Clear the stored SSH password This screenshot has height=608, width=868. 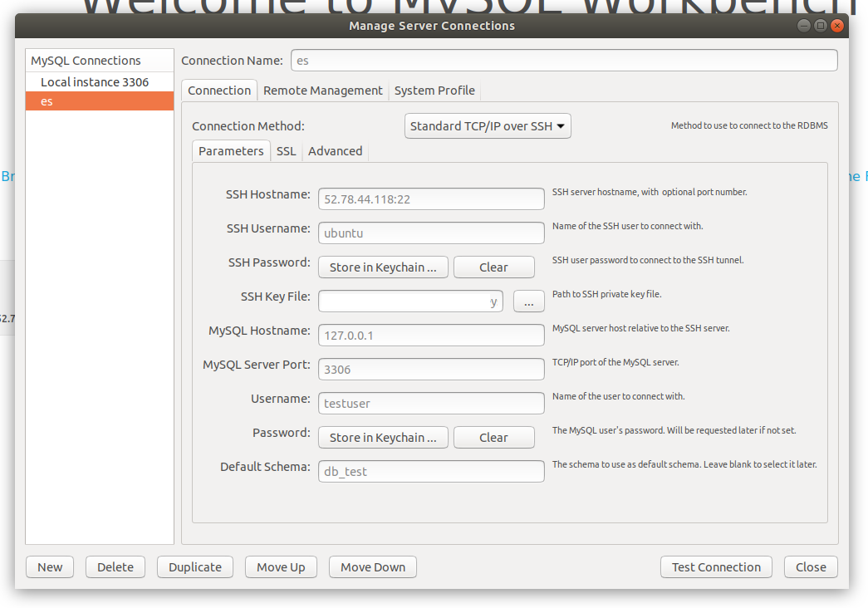tap(493, 267)
